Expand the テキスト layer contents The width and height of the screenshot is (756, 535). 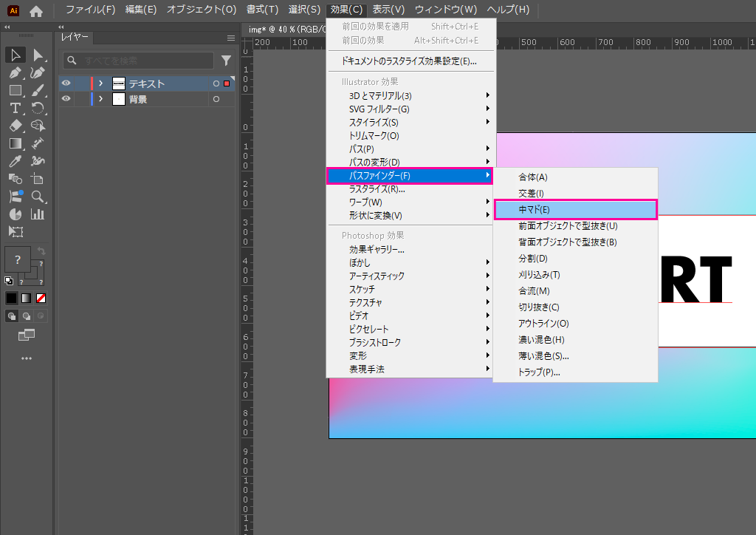tap(100, 84)
